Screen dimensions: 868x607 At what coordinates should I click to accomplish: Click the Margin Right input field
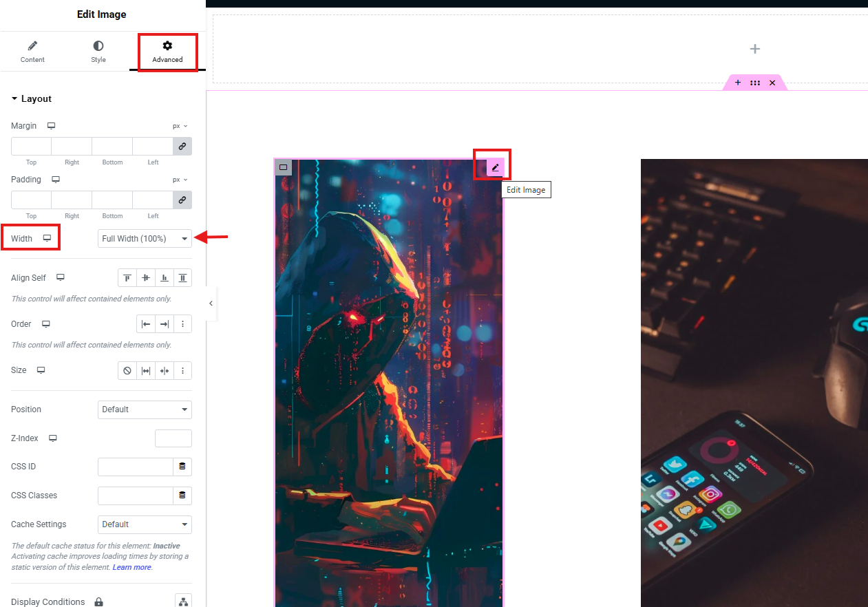point(72,146)
